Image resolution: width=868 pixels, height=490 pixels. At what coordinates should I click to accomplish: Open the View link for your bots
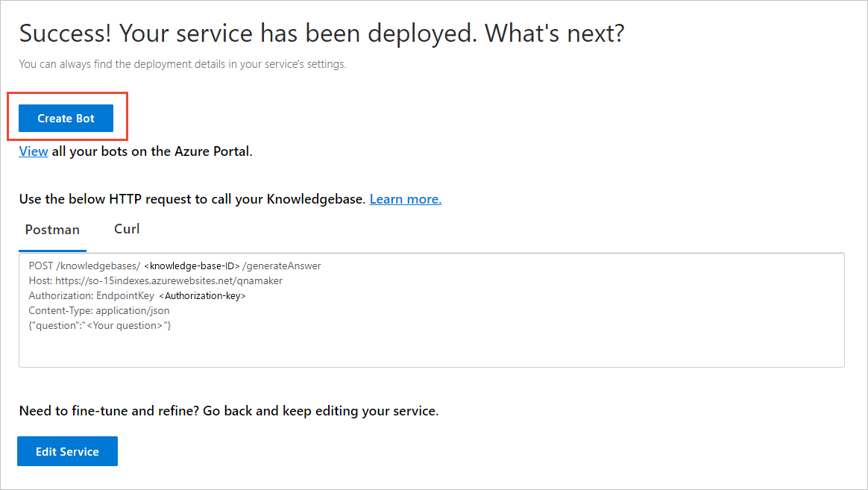tap(34, 151)
